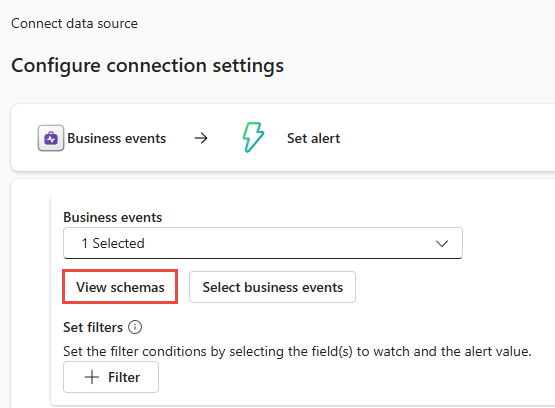Open the info icon beside Set filters
Screen dimensions: 555x408
pyautogui.click(x=135, y=327)
